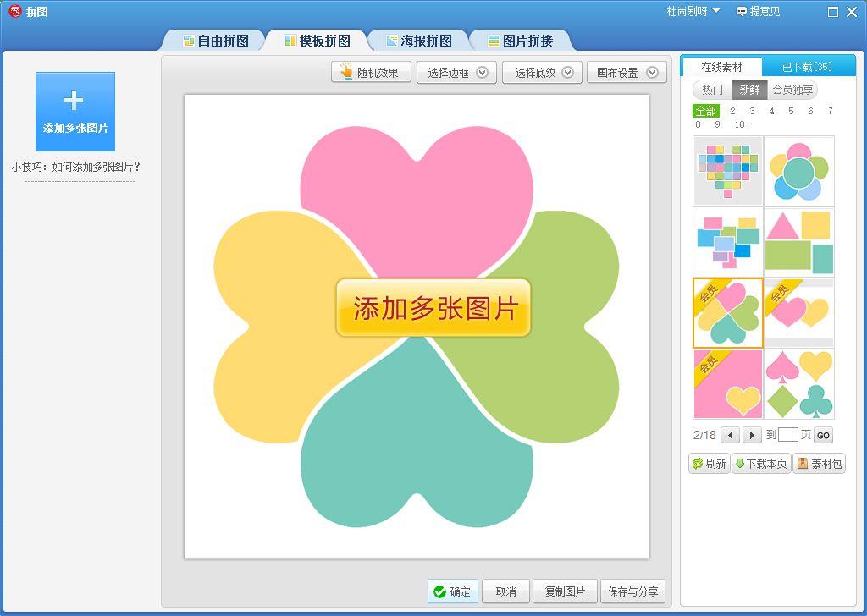Viewport: 867px width, 616px height.
Task: Select the 新鲜 filter toggle
Action: 749,90
